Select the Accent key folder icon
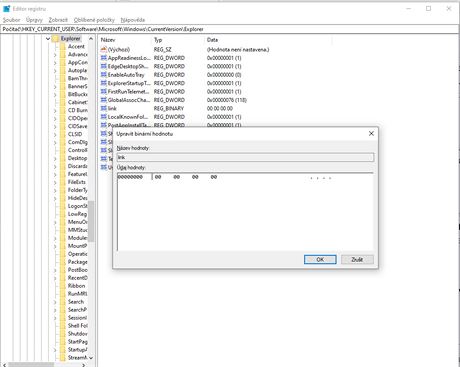This screenshot has height=367, width=460. [63, 47]
